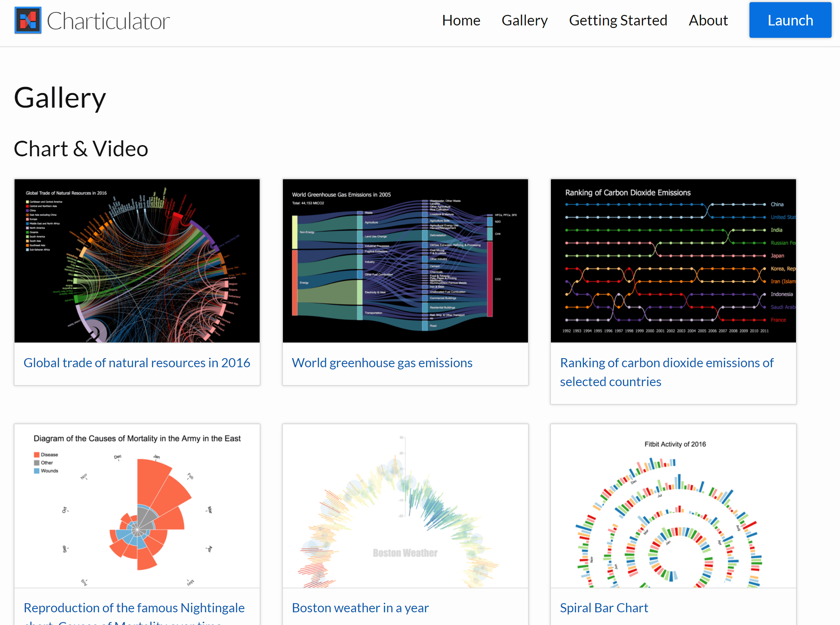This screenshot has height=625, width=840.
Task: Open the Carbon Dioxide ranking chart thumbnail
Action: click(673, 261)
